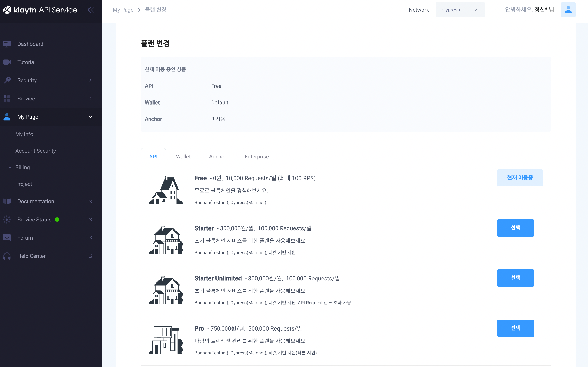588x367 pixels.
Task: Switch to the Enterprise tab
Action: [x=257, y=157]
